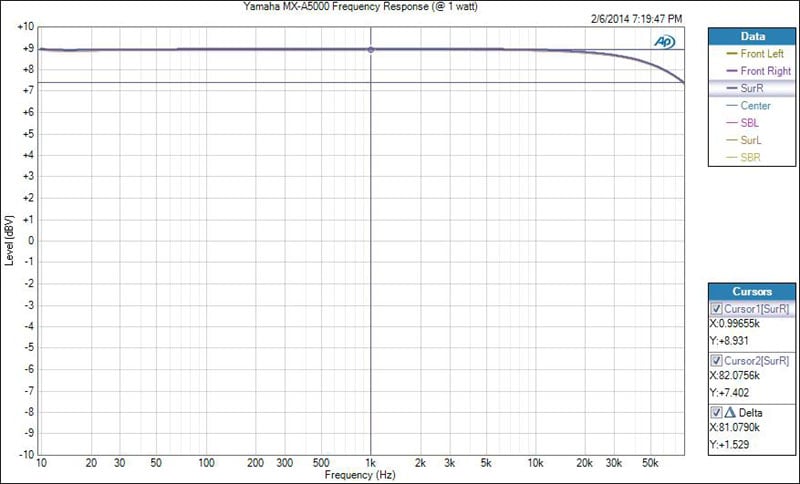Screen dimensions: 800x484
Task: Uncheck the Cursor2[SurR] checkbox
Action: [715, 360]
